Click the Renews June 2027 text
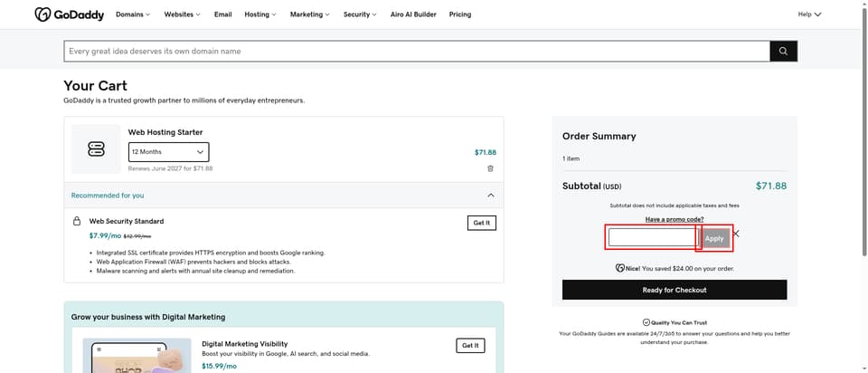 [171, 168]
